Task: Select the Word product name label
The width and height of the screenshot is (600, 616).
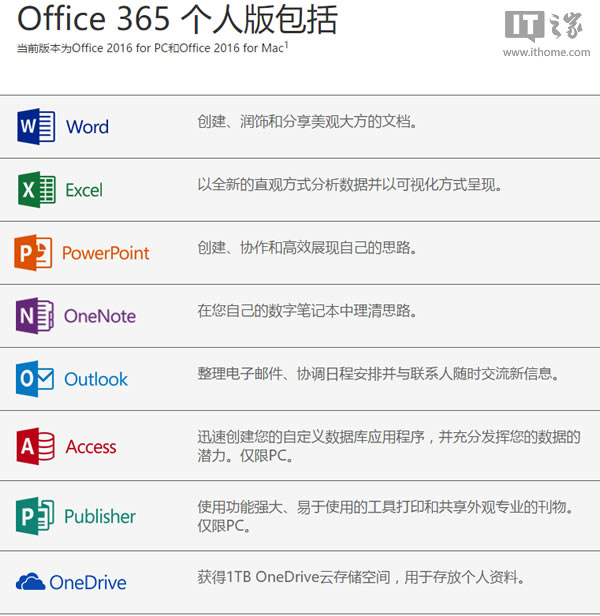Action: pyautogui.click(x=87, y=127)
